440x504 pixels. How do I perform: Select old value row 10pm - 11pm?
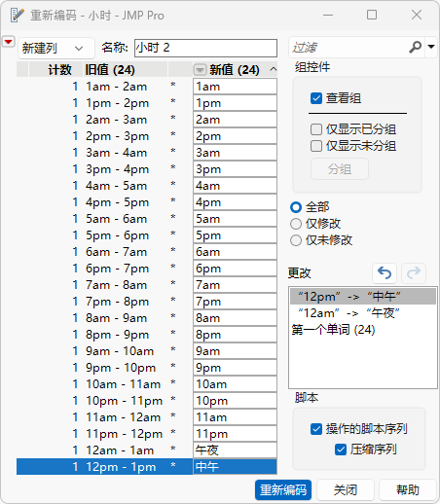click(x=124, y=401)
